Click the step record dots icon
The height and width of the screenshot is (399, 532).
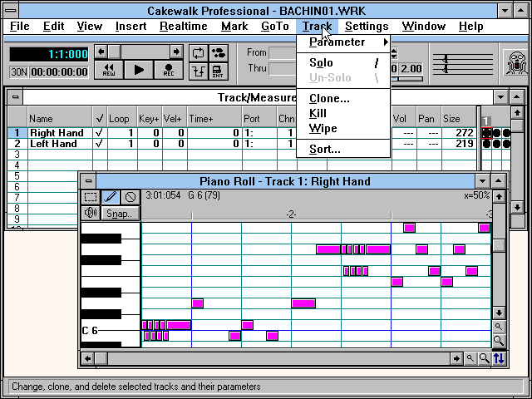point(219,53)
